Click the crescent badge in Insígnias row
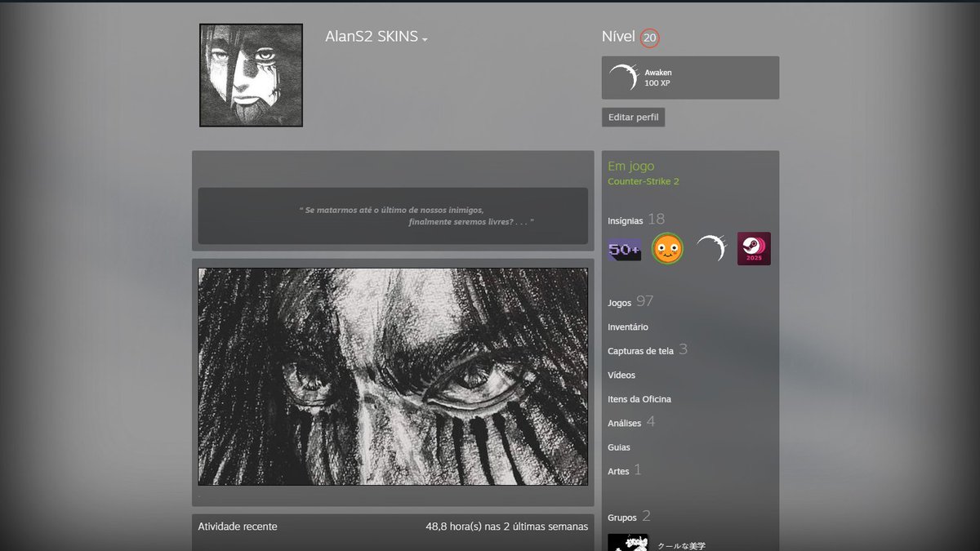Viewport: 980px width, 551px height. (x=710, y=249)
